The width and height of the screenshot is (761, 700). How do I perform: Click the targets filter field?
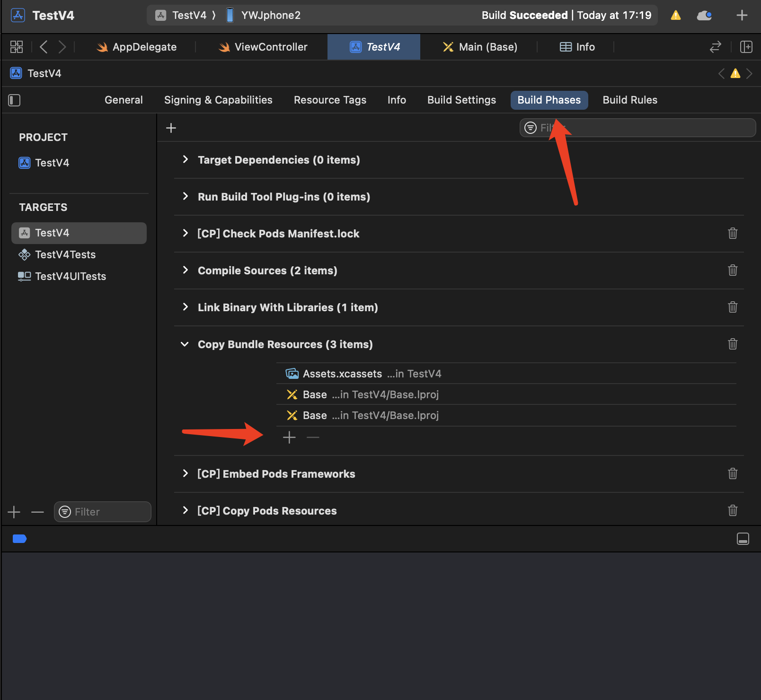tap(103, 512)
